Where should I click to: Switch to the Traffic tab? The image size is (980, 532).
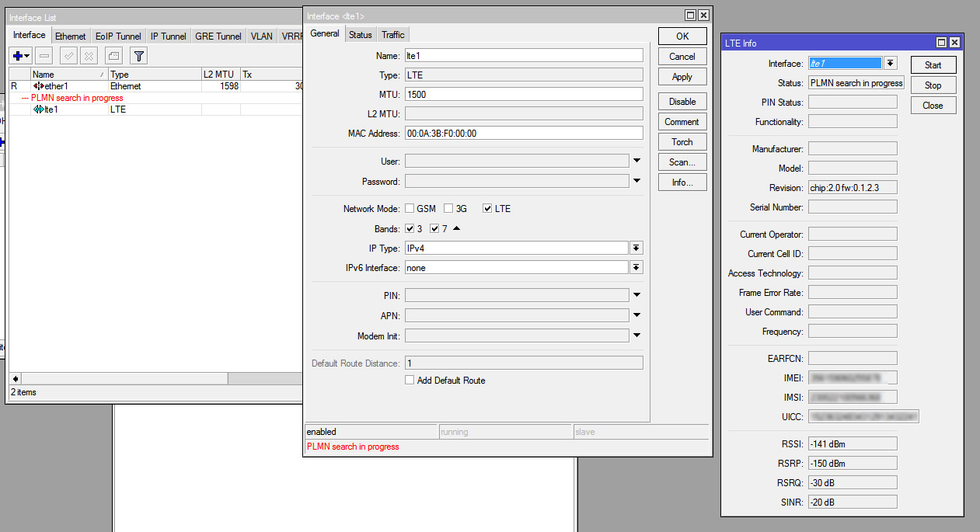[x=392, y=34]
